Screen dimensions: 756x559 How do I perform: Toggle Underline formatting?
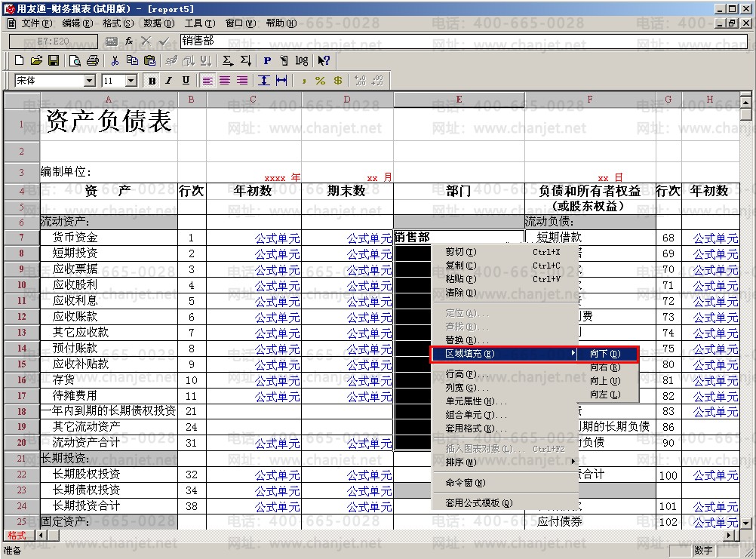click(186, 81)
